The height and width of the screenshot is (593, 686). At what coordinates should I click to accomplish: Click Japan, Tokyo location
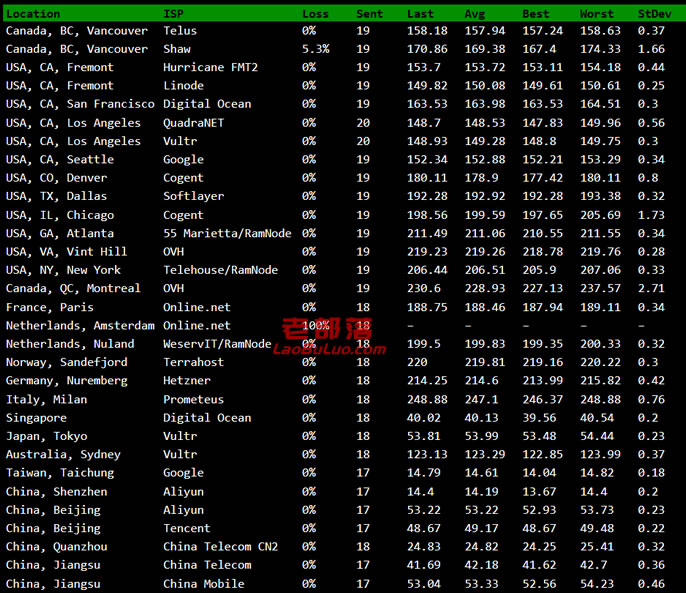46,437
